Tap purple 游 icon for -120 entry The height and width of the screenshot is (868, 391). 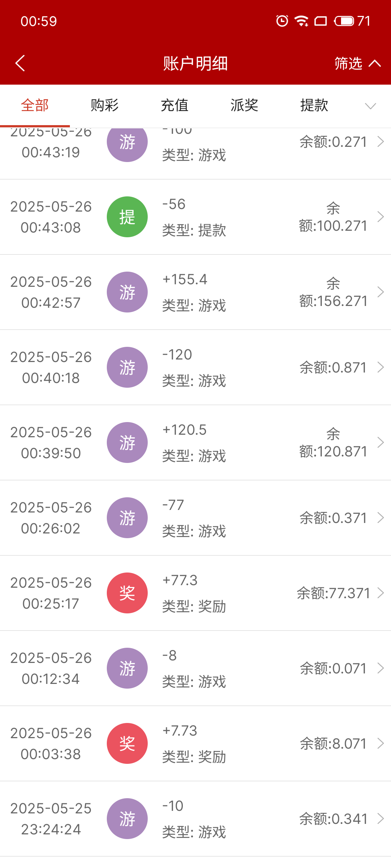pos(127,367)
